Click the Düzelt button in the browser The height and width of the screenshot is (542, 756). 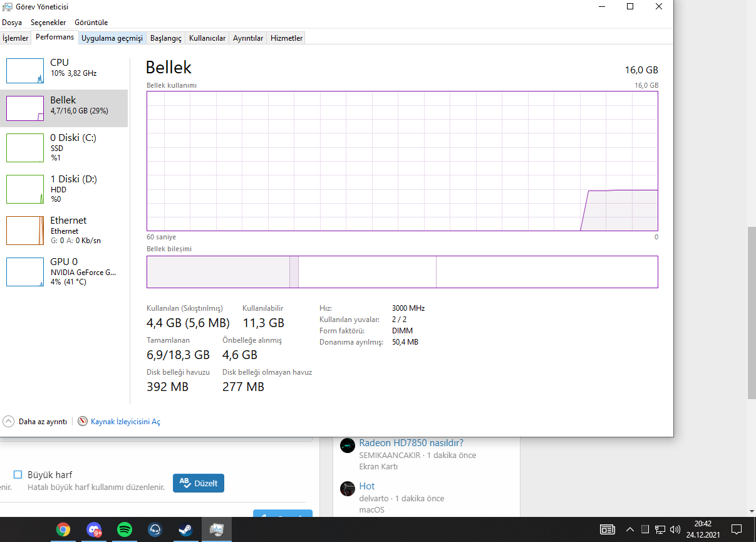point(199,483)
